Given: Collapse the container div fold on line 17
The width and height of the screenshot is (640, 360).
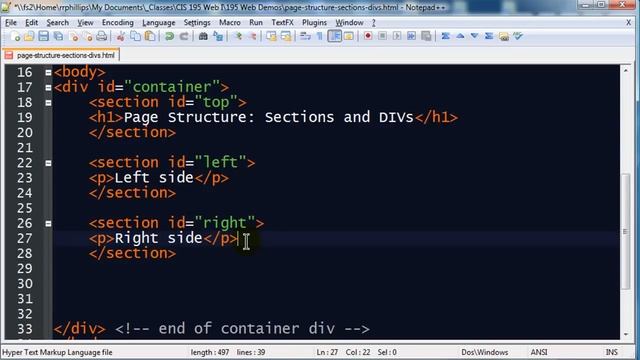Looking at the screenshot, I should [x=48, y=88].
